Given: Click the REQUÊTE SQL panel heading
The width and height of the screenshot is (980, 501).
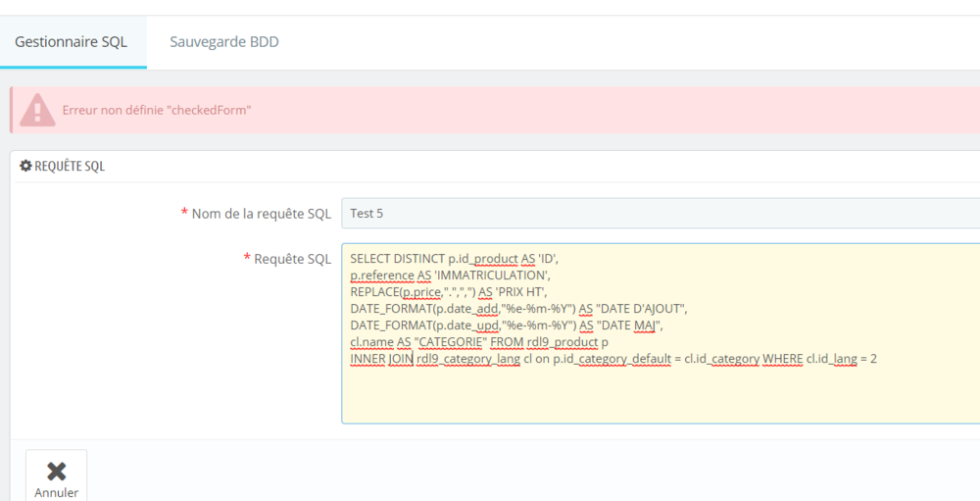Looking at the screenshot, I should point(70,166).
